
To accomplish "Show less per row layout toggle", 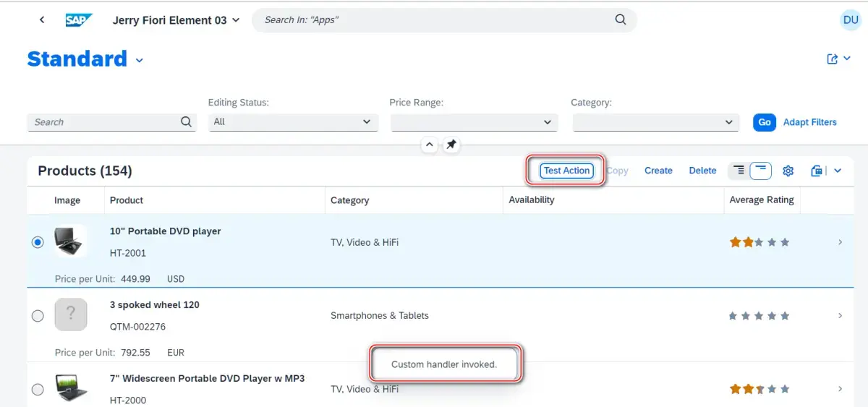I will (x=760, y=171).
